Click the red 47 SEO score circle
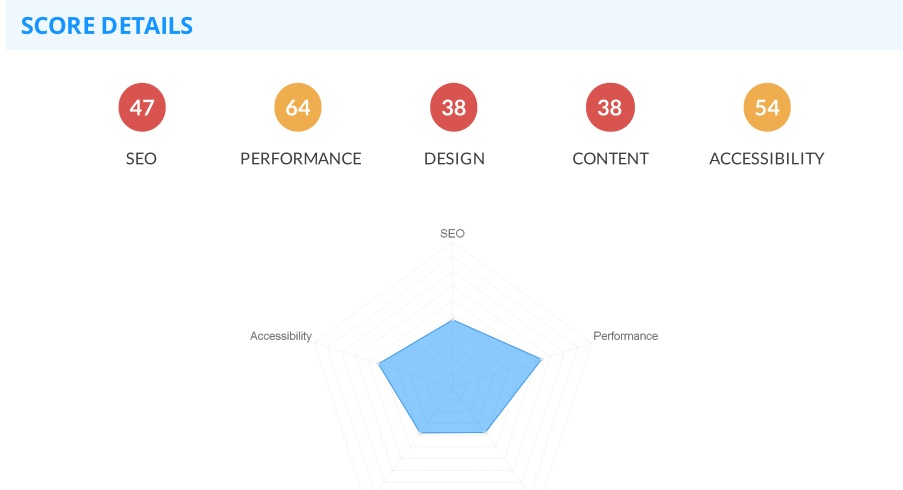Viewport: 903px width, 490px height. 142,108
